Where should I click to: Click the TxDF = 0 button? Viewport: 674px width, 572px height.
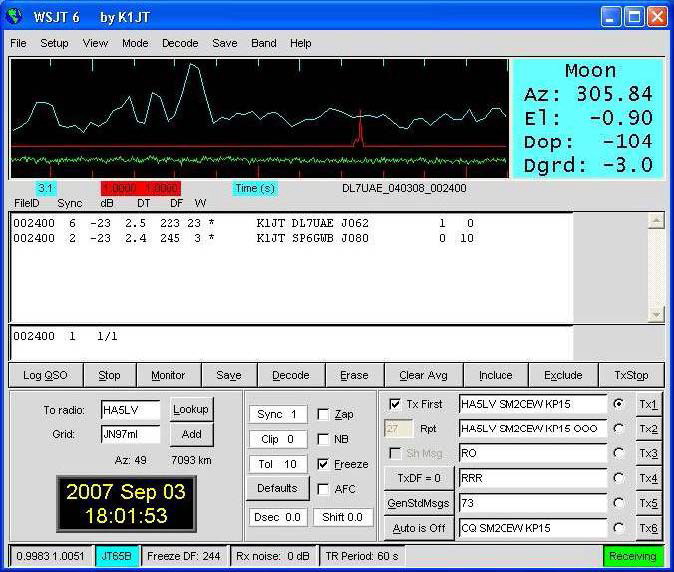pyautogui.click(x=419, y=478)
